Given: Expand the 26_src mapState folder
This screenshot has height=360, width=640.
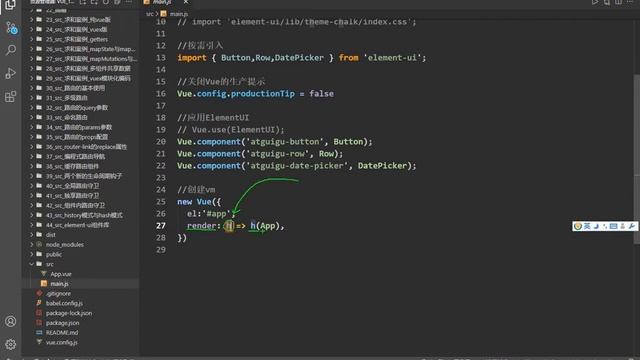Looking at the screenshot, I should 90,49.
